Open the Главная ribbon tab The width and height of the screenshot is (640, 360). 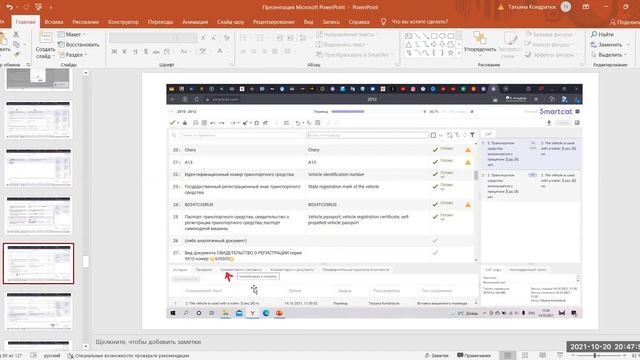coord(25,22)
